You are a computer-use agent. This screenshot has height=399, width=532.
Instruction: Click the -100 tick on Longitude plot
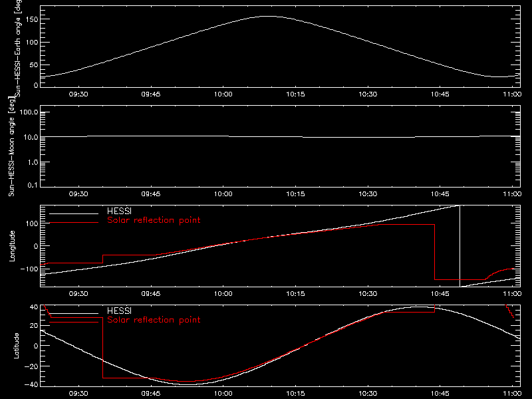pos(29,269)
